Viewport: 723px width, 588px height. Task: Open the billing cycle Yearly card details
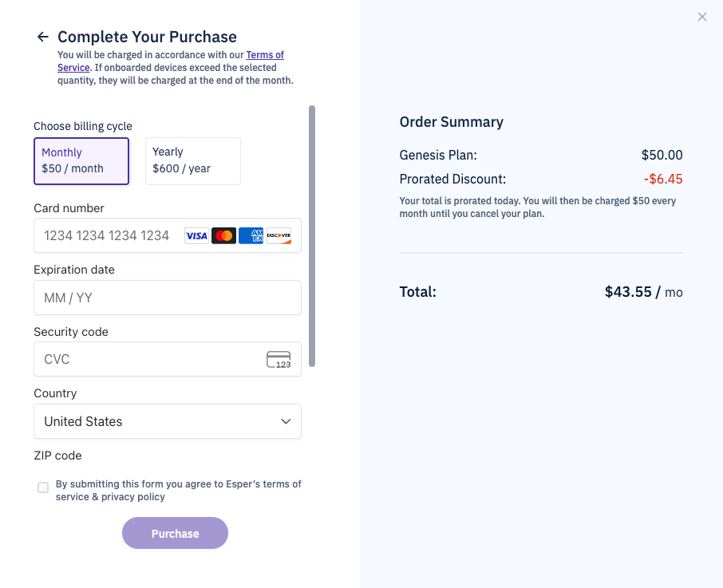click(x=192, y=160)
